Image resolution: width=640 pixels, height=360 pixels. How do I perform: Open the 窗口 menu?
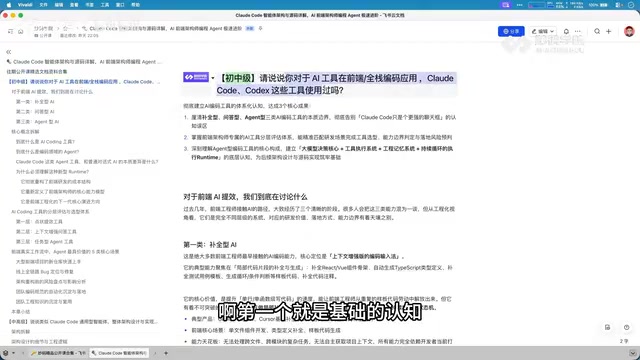(x=120, y=5)
